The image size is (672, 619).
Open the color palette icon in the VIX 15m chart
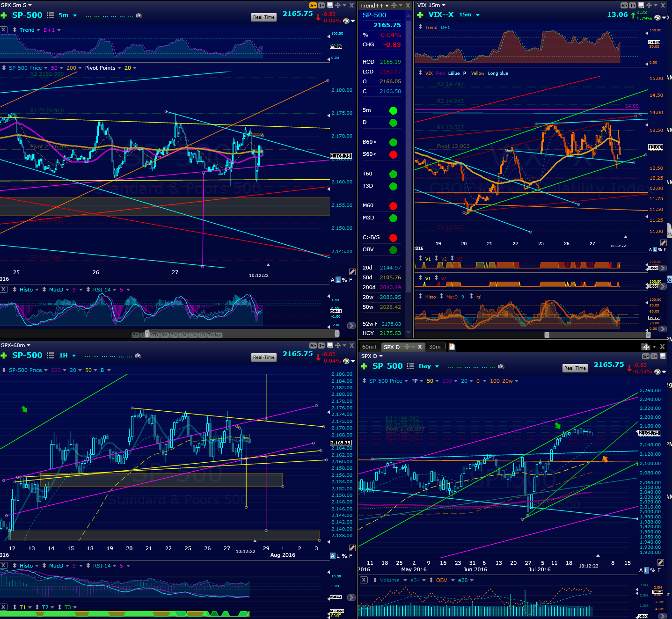tap(657, 18)
